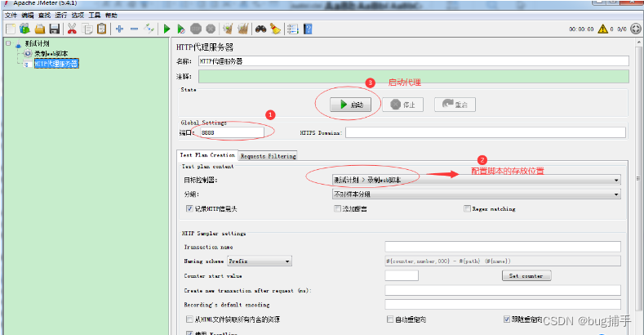Open Help with the question mark icon
Viewport: 644px width, 335px height.
(x=308, y=29)
